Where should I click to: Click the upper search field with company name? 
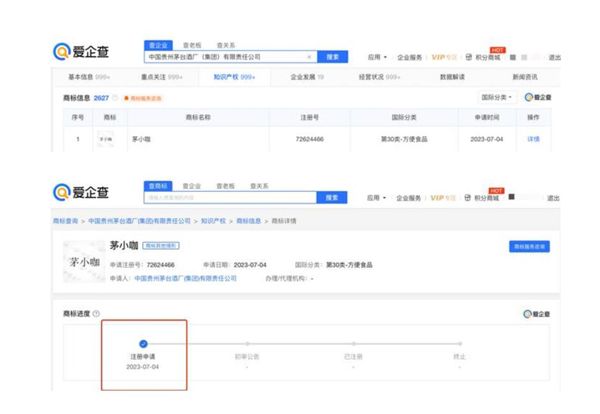click(x=231, y=57)
